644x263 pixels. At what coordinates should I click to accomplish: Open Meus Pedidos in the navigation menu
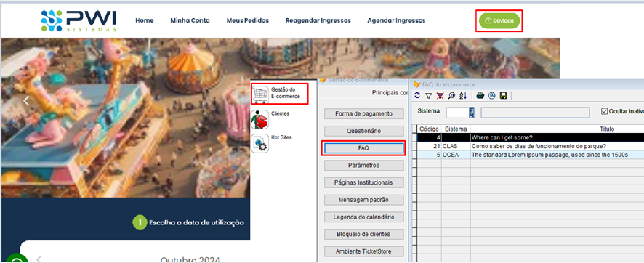point(248,20)
